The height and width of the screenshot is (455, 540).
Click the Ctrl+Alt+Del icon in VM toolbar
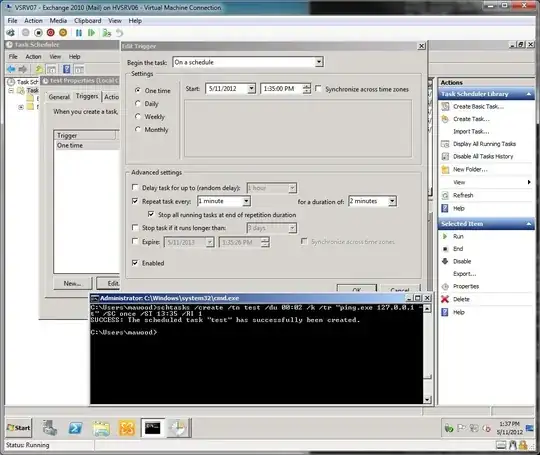pyautogui.click(x=11, y=33)
